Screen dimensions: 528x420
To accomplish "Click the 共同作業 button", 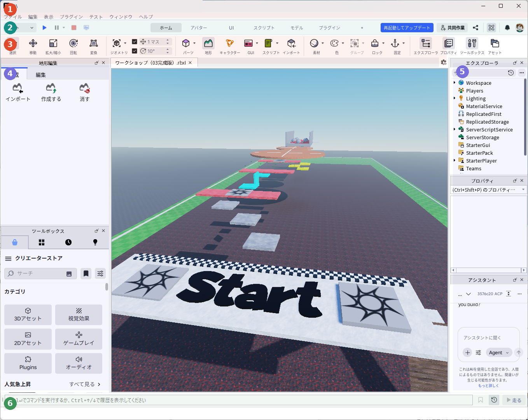I will pos(453,28).
